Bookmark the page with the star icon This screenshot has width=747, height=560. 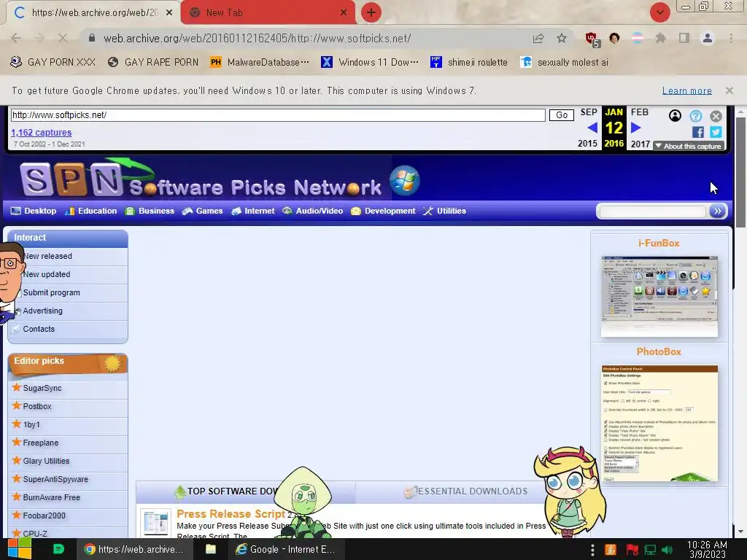click(x=562, y=38)
